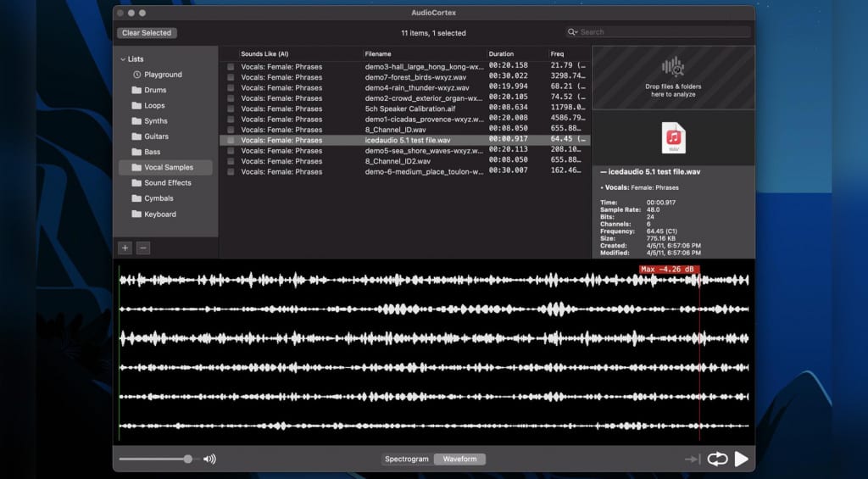Image resolution: width=868 pixels, height=479 pixels.
Task: Start playback with the play button
Action: 741,459
